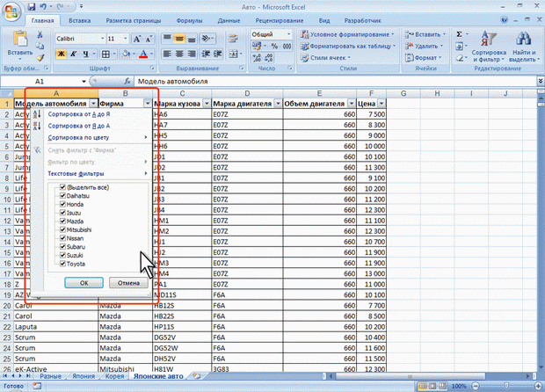Cut selection with scissors icon

(40, 35)
